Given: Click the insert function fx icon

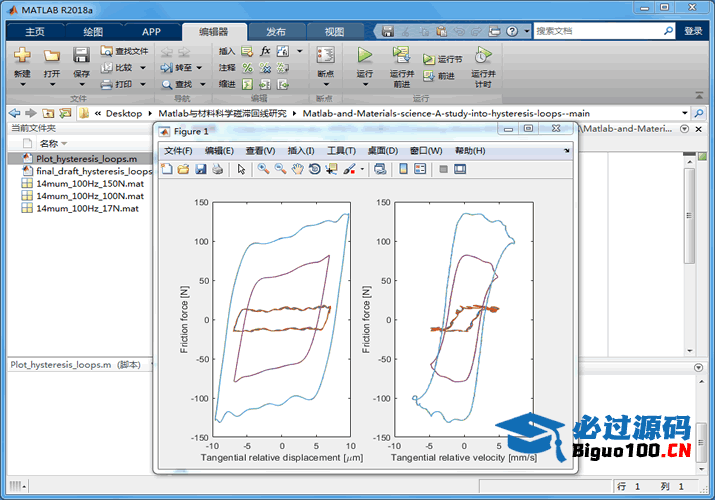Looking at the screenshot, I should point(265,51).
